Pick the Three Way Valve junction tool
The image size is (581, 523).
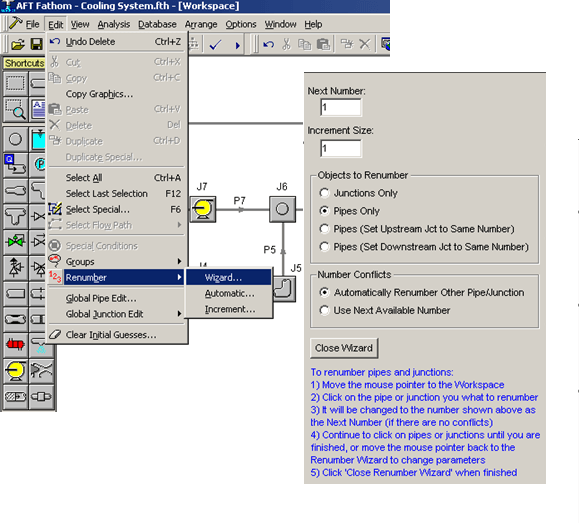[x=42, y=370]
